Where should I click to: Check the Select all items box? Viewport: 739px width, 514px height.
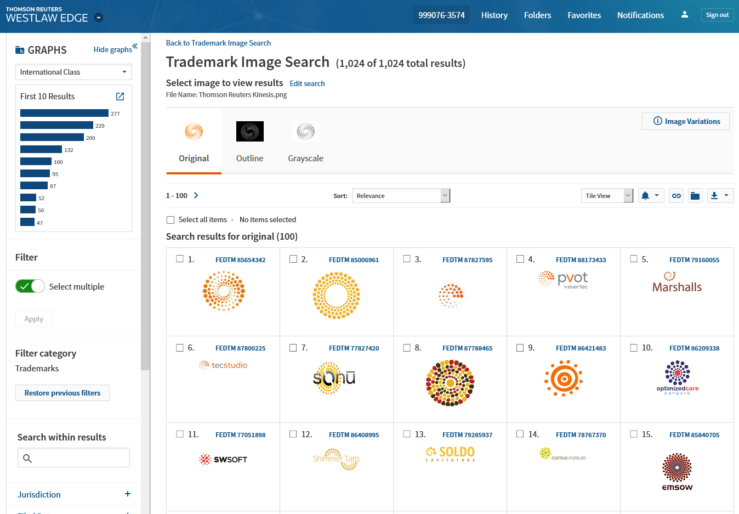click(x=170, y=220)
